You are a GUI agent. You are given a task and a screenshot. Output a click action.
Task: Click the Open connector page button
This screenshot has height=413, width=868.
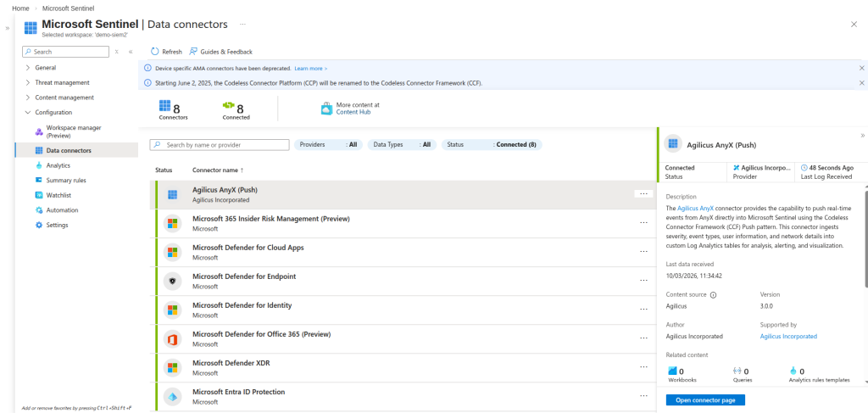[705, 400]
